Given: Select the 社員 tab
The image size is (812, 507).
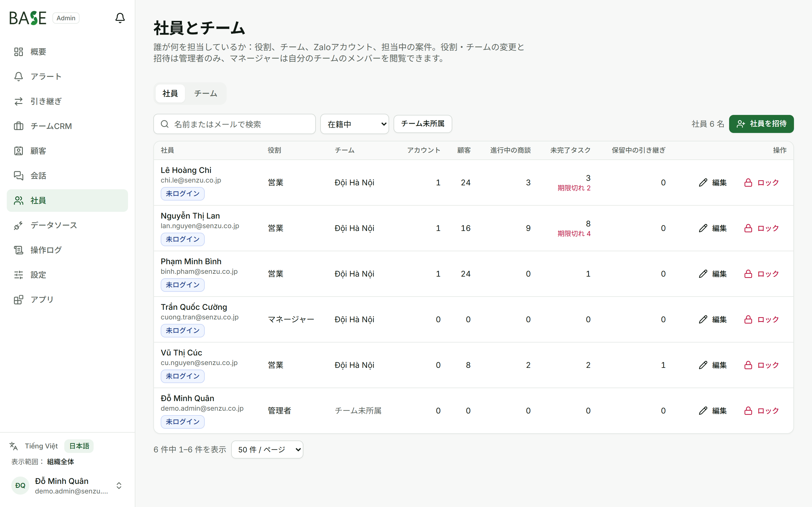Looking at the screenshot, I should point(170,94).
